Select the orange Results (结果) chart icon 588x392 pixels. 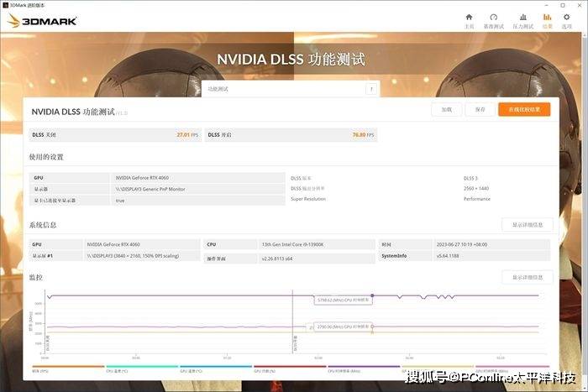[548, 21]
